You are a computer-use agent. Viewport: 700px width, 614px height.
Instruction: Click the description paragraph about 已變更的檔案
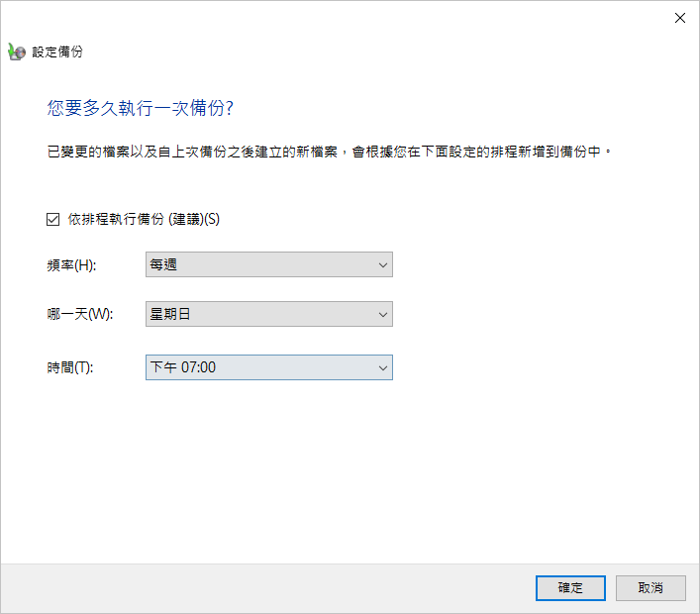point(329,152)
